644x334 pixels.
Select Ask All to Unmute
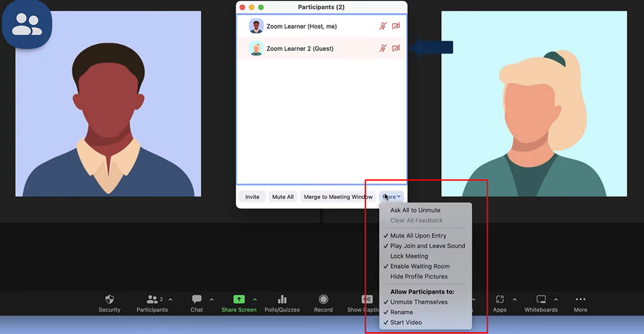pyautogui.click(x=415, y=210)
